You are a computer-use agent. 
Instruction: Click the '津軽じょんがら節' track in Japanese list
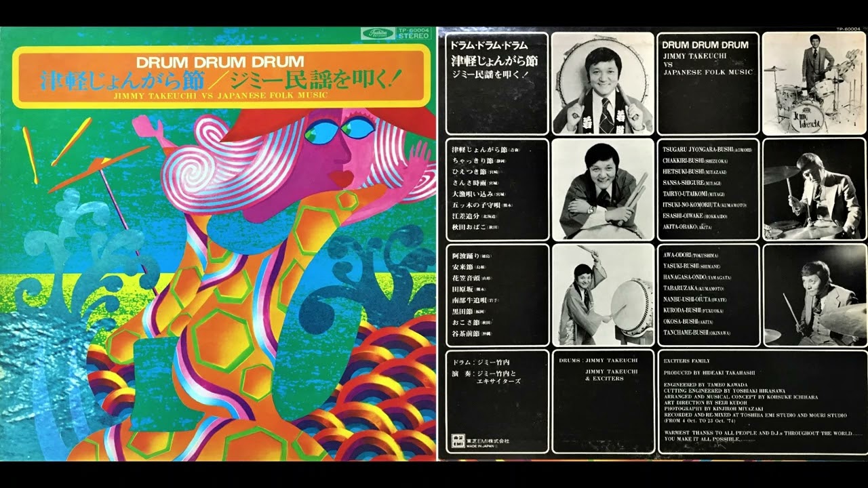pyautogui.click(x=480, y=149)
